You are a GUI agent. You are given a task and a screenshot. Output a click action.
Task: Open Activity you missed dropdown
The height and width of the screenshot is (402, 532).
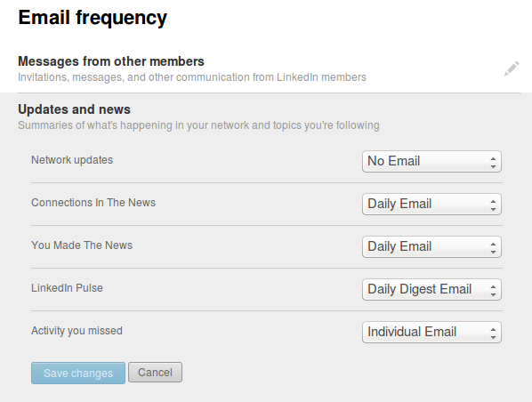[431, 332]
